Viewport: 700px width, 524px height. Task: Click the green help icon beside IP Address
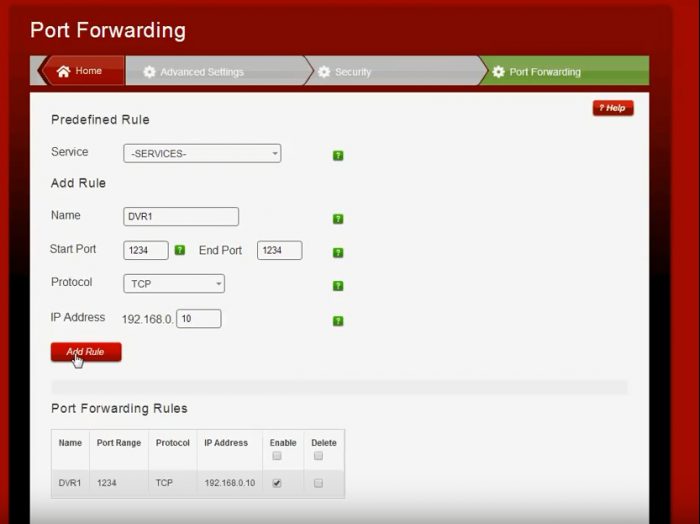[338, 321]
